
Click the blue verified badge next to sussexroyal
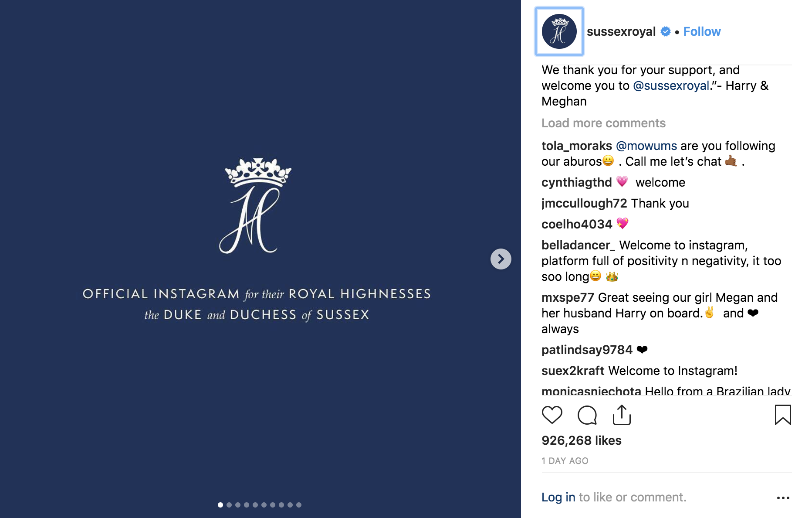(666, 31)
